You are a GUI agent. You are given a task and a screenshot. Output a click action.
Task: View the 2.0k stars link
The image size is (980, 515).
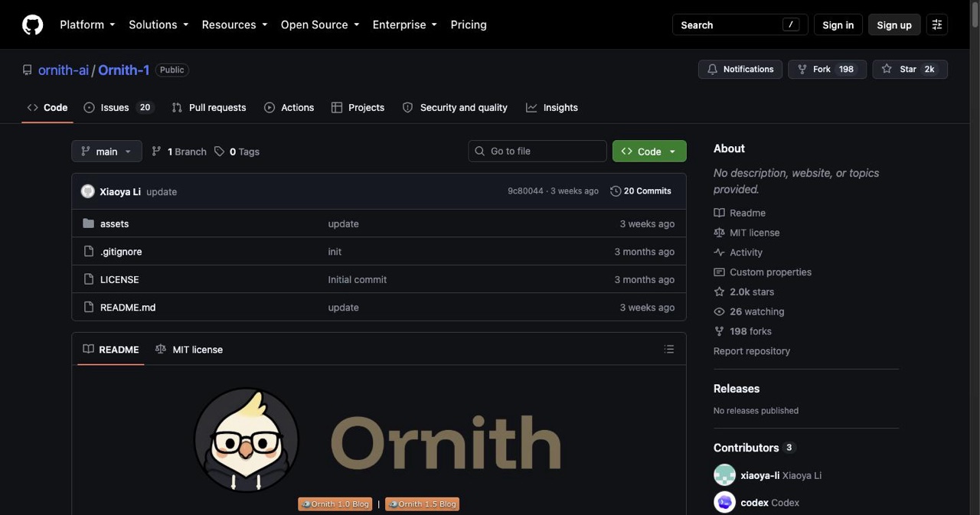tap(743, 292)
